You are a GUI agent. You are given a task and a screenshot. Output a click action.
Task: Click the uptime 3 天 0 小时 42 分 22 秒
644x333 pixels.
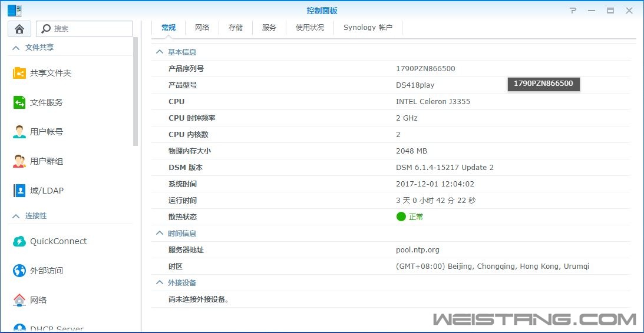pyautogui.click(x=436, y=201)
